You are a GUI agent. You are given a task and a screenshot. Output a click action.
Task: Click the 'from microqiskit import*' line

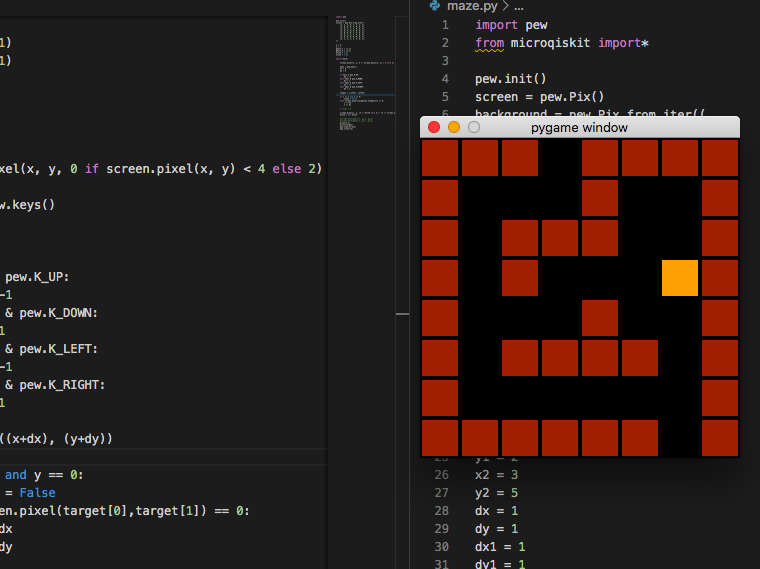(562, 43)
